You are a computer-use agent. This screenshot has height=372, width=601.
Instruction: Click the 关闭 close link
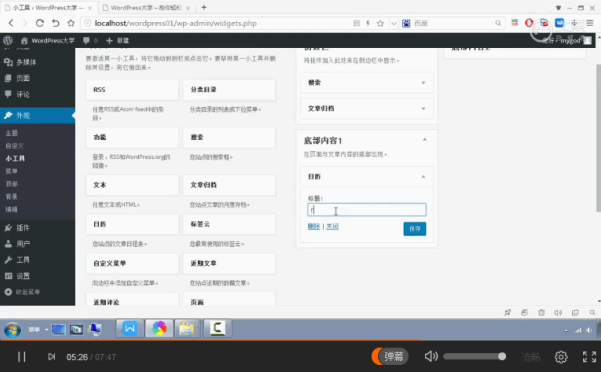tap(332, 226)
